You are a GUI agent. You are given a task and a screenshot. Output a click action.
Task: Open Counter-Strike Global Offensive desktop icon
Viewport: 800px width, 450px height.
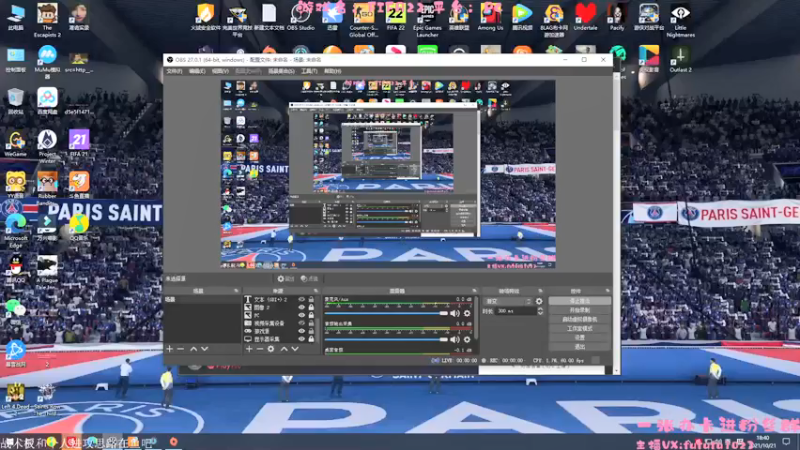364,20
